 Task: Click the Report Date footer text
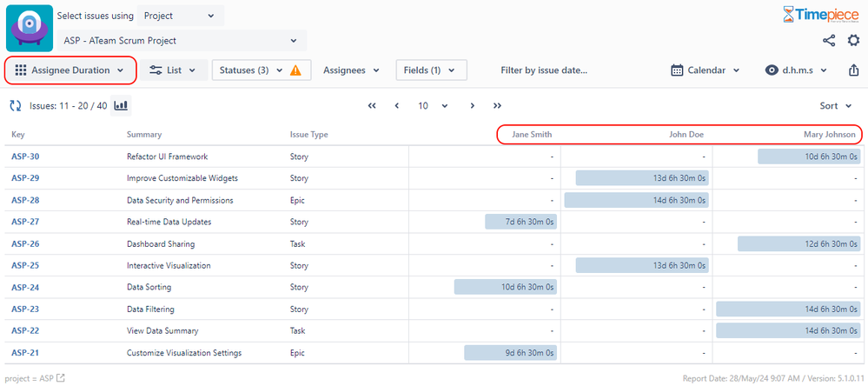tap(772, 379)
